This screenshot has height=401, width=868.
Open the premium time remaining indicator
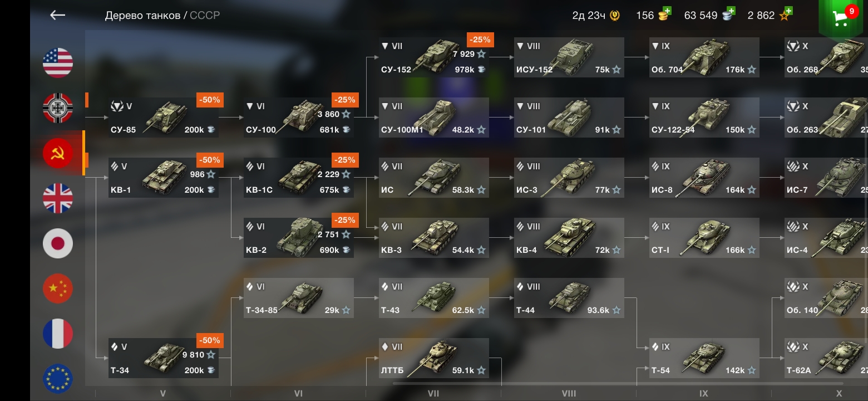click(596, 15)
